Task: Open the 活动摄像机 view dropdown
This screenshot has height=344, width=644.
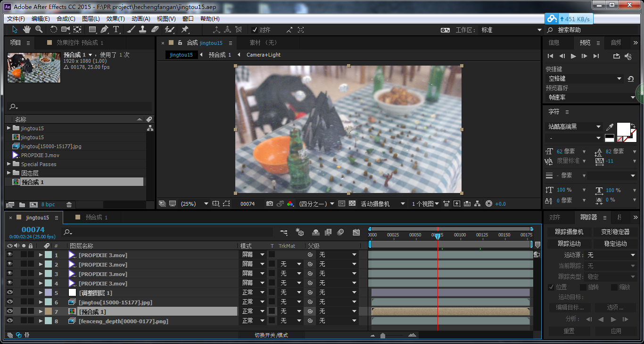Action: (x=382, y=204)
